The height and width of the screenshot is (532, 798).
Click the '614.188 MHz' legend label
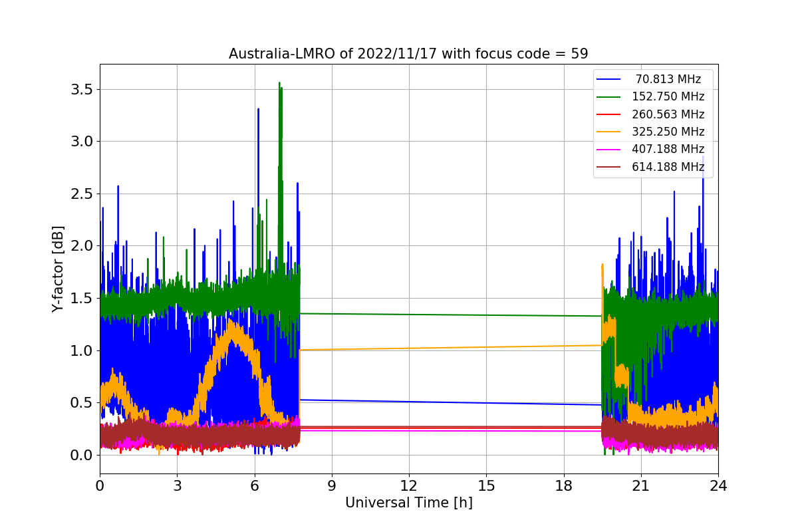[x=668, y=167]
